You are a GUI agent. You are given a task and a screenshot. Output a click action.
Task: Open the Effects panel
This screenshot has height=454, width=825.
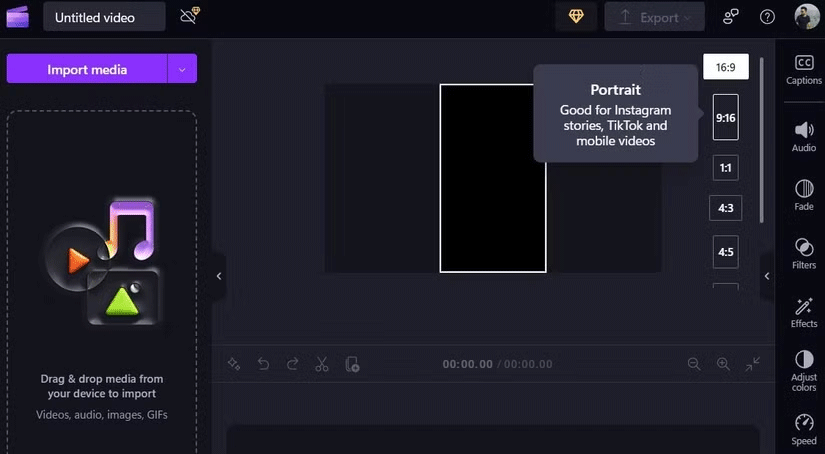804,312
